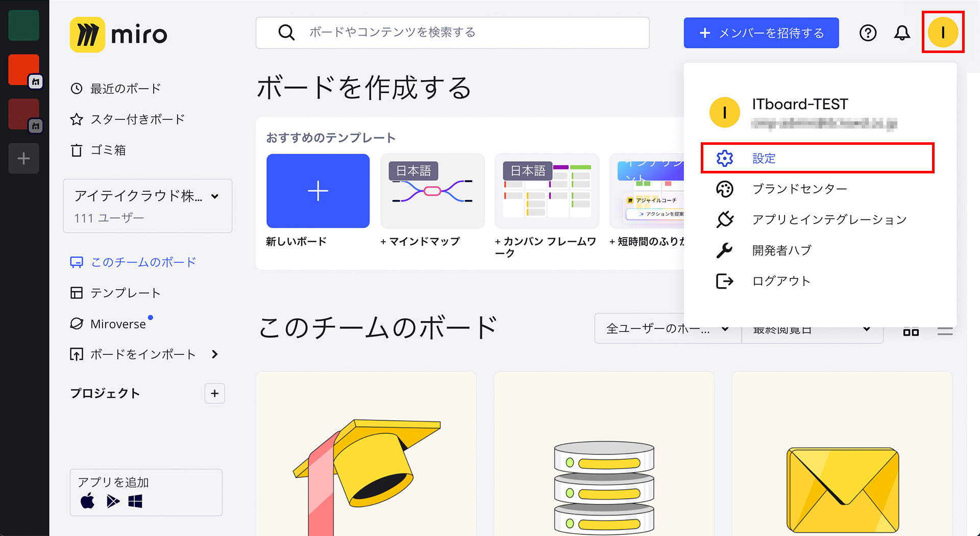
Task: Open スター付きボード in the sidebar
Action: click(x=137, y=119)
